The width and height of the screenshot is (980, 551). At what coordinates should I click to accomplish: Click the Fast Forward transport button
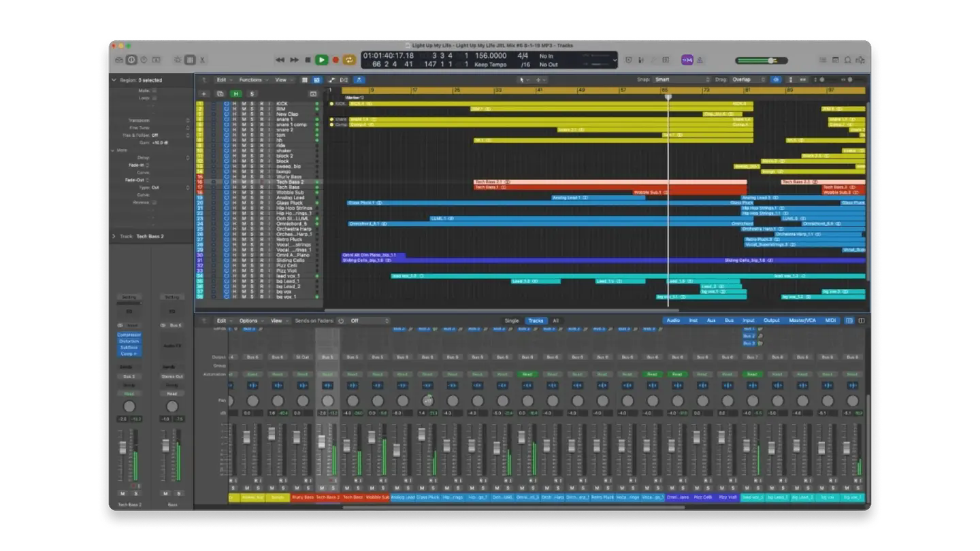[294, 60]
